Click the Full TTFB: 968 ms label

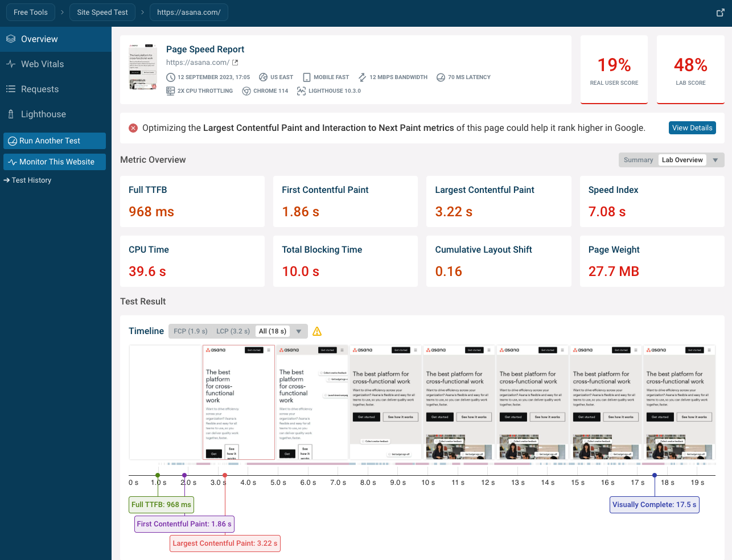161,505
